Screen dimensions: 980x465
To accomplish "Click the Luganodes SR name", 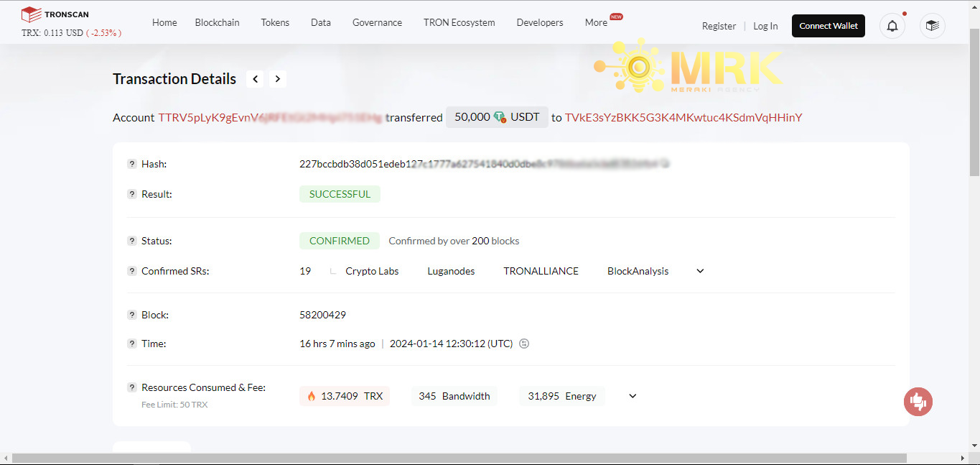I will 451,271.
